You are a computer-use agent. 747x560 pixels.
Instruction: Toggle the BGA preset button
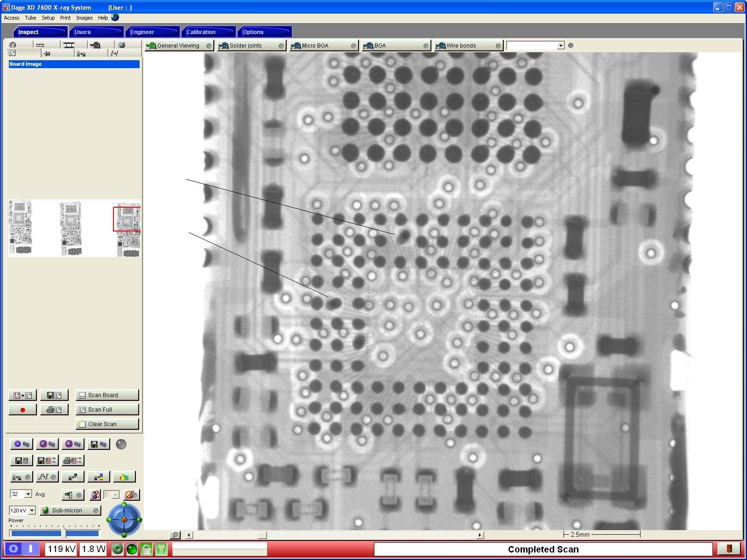point(396,45)
